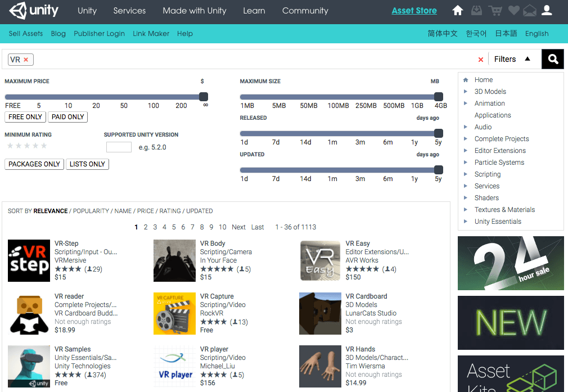Image resolution: width=568 pixels, height=392 pixels.
Task: Click the Unity logo
Action: pyautogui.click(x=35, y=11)
